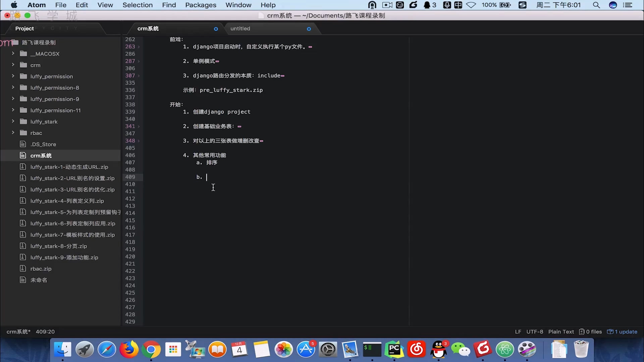Unfold the folded block at line 287
This screenshot has height=362, width=644.
tap(139, 61)
